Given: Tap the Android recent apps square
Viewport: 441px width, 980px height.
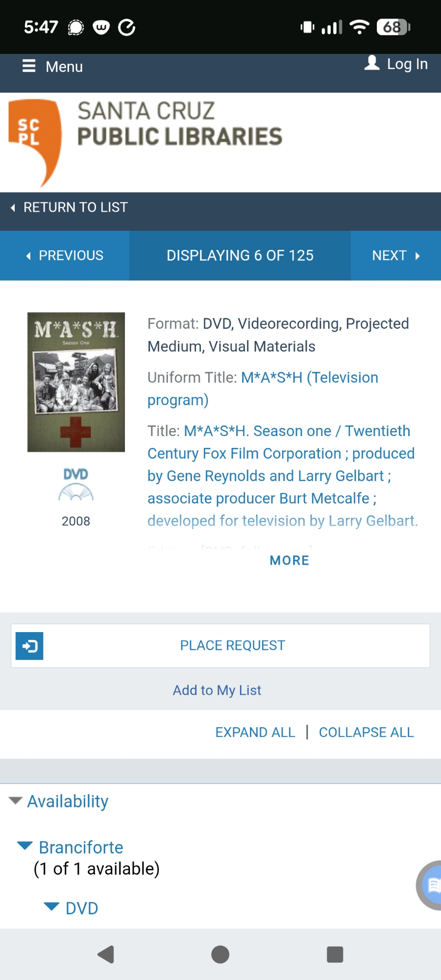Looking at the screenshot, I should [335, 954].
